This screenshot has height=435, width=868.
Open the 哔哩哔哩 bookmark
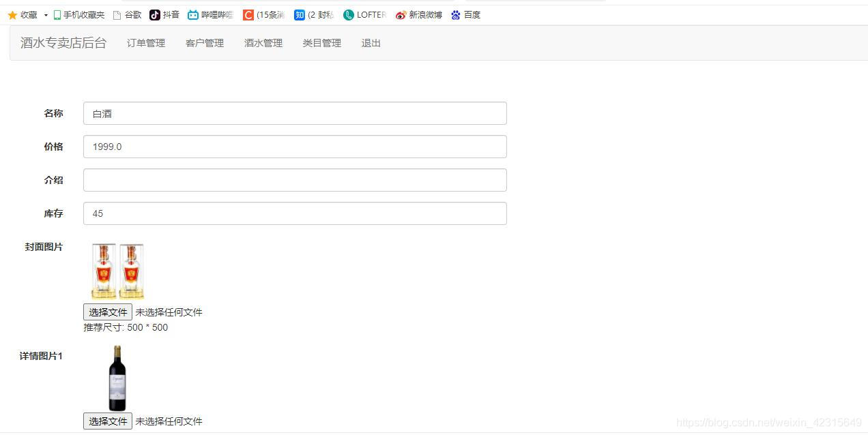point(210,15)
